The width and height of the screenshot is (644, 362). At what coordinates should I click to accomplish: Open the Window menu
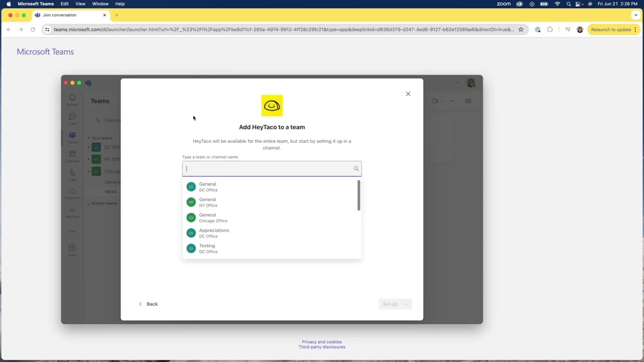[101, 4]
